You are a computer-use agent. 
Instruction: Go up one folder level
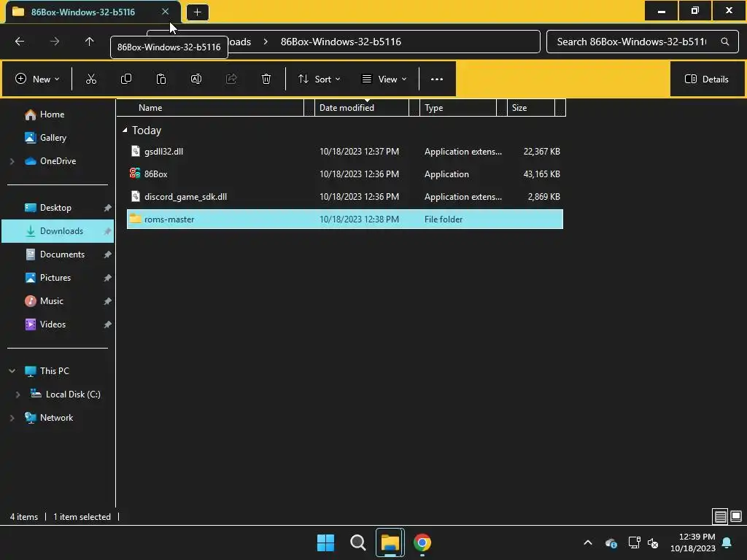(x=89, y=42)
